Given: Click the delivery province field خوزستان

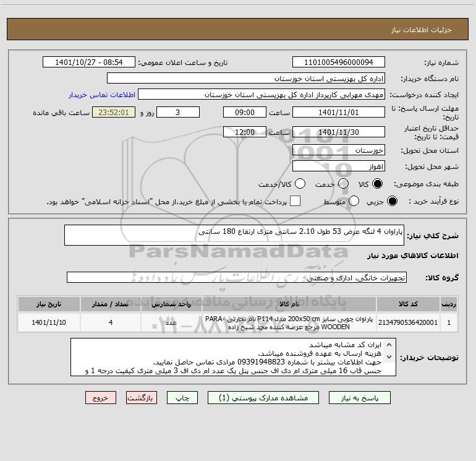Looking at the screenshot, I should [x=339, y=150].
